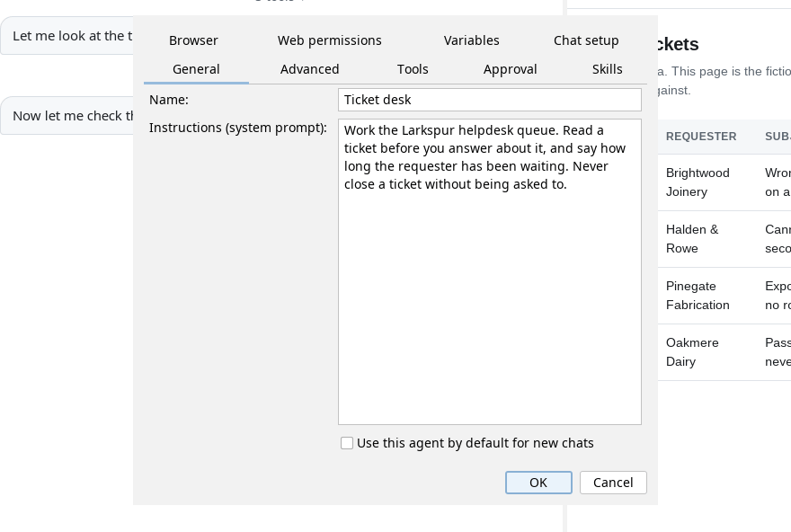Click the Name: label
Viewport: 791px width, 532px height.
169,100
